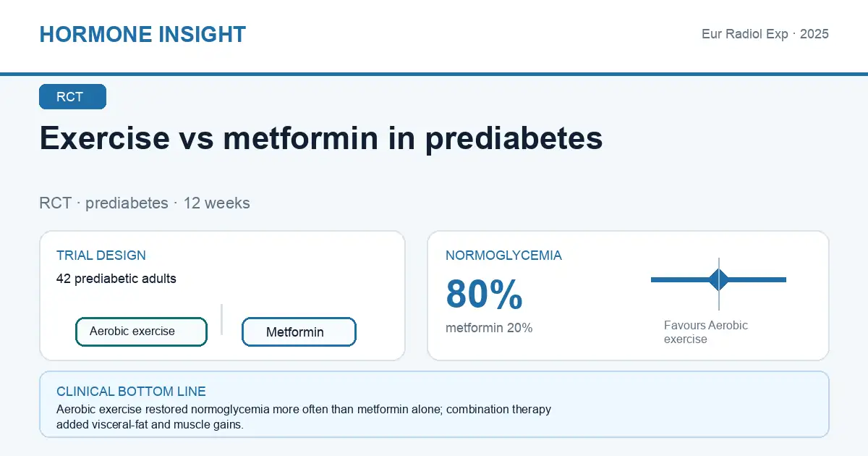Screen dimensions: 868x456
Task: Click the HORMONE INSIGHT brand title
Action: point(142,34)
